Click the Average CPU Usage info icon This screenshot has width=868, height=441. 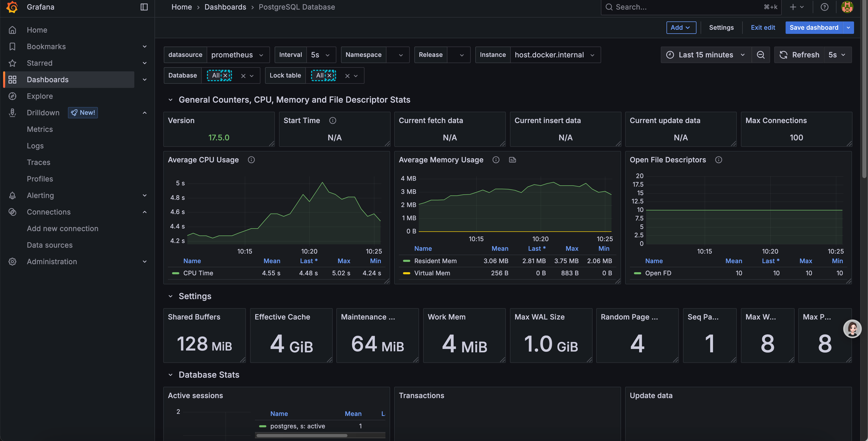(x=251, y=160)
